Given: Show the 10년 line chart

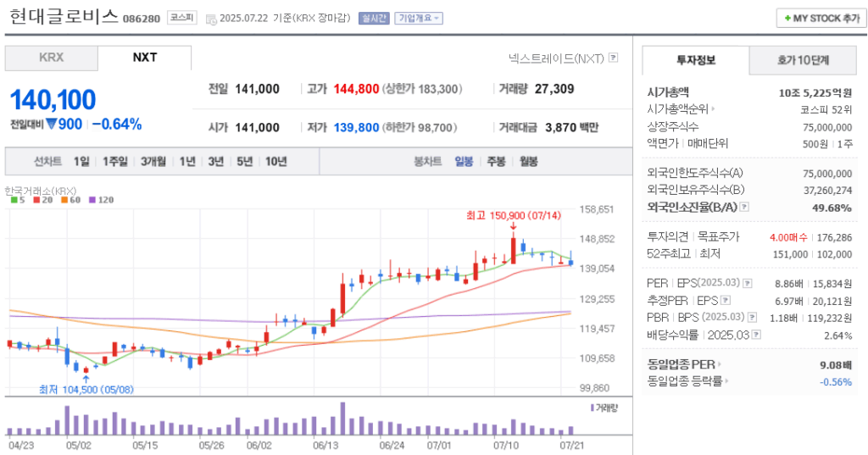Looking at the screenshot, I should (x=275, y=162).
